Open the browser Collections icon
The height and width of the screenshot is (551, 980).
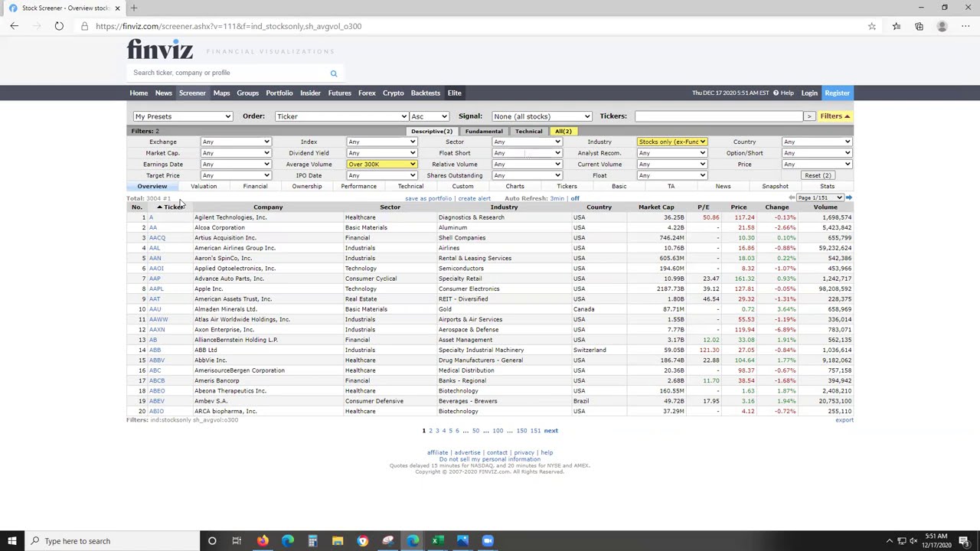(920, 26)
